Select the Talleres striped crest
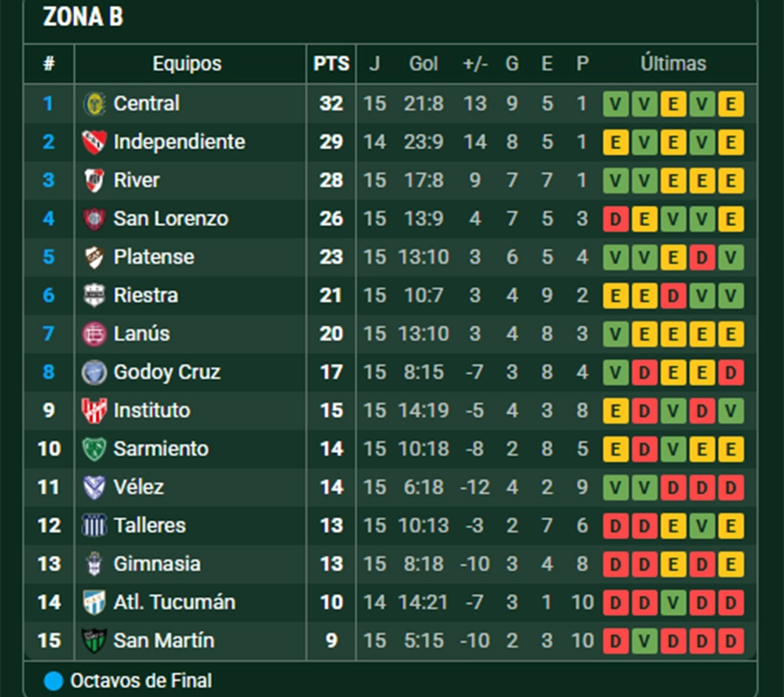 click(94, 525)
